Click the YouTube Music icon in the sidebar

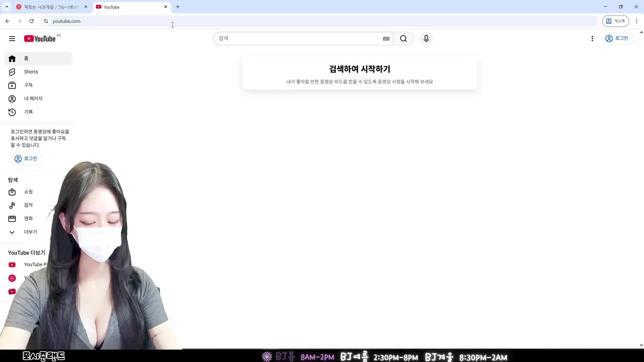click(x=12, y=278)
